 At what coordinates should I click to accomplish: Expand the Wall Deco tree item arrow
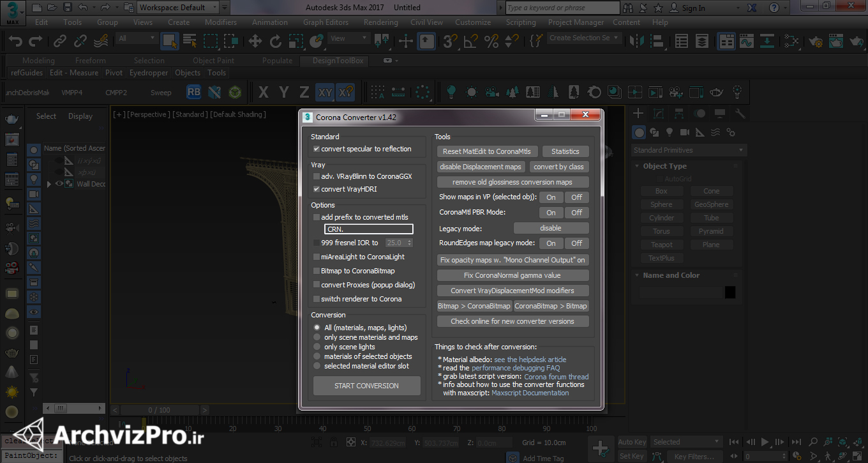(x=49, y=184)
